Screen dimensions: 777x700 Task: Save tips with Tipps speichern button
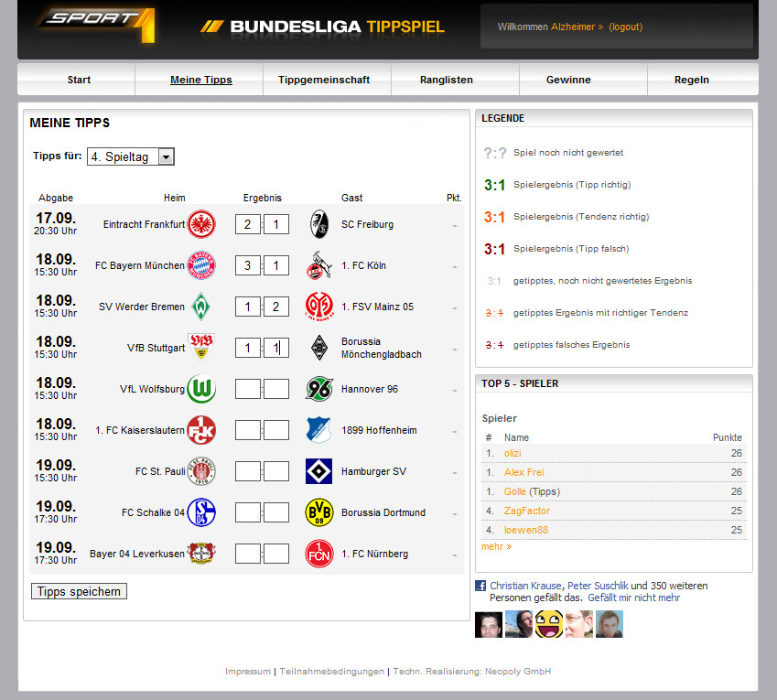click(x=79, y=591)
